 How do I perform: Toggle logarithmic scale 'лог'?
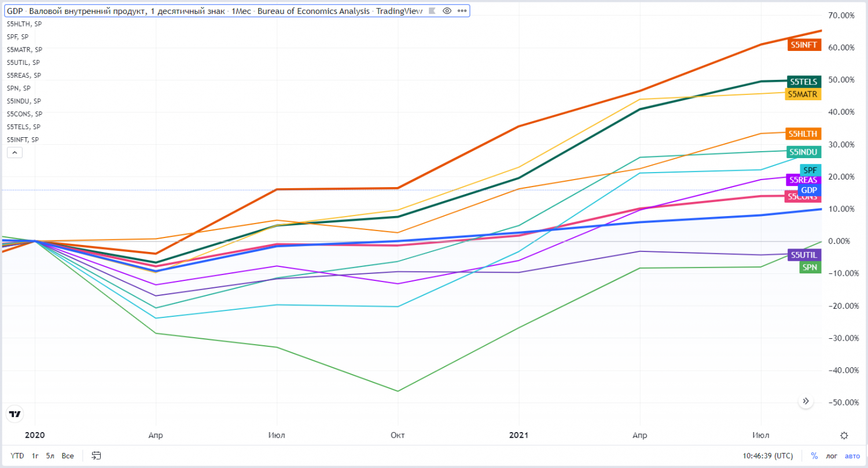pos(832,456)
